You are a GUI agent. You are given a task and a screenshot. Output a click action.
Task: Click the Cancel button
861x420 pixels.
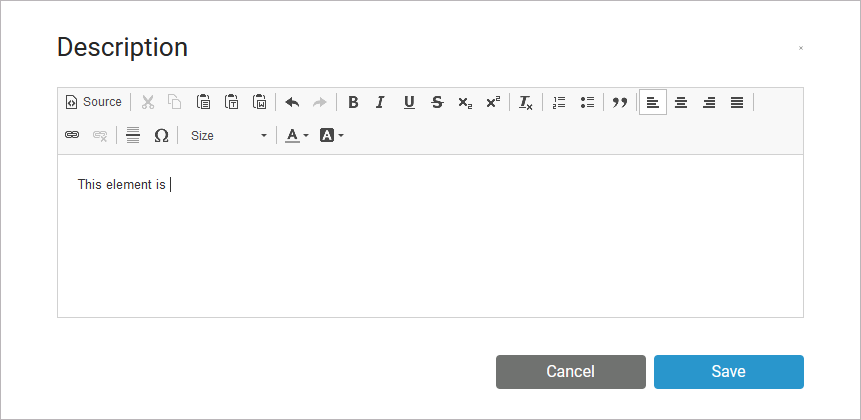(570, 372)
